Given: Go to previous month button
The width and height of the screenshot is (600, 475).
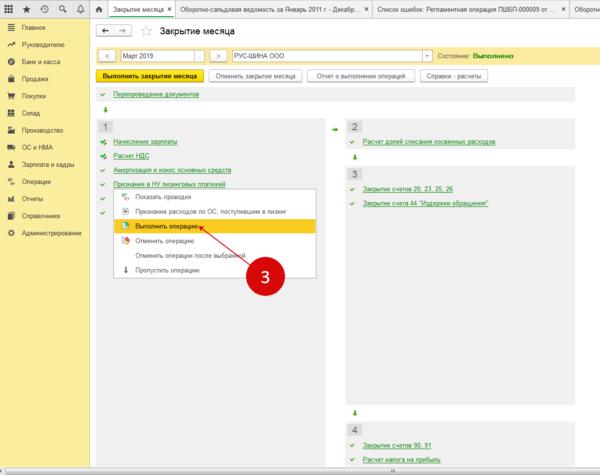Looking at the screenshot, I should (x=109, y=56).
